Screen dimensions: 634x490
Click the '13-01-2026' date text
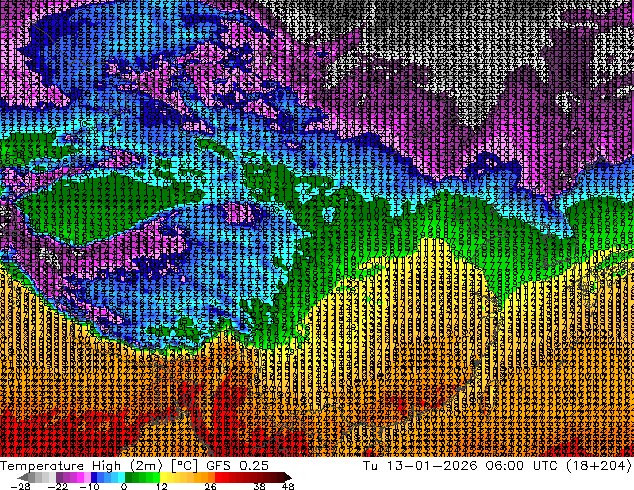(432, 465)
